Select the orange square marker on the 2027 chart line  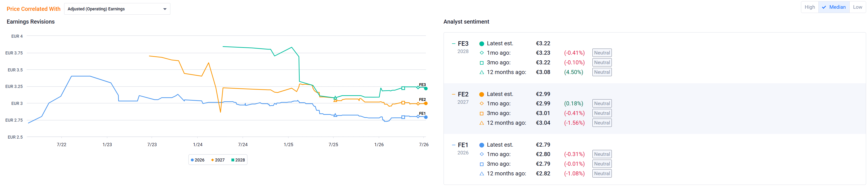pyautogui.click(x=403, y=103)
